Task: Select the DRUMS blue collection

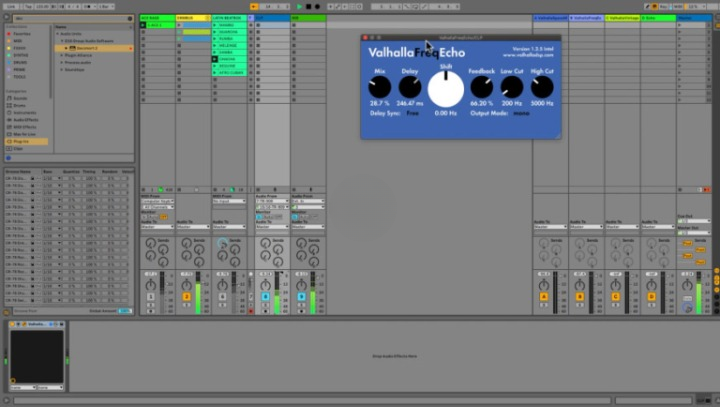Action: pyautogui.click(x=18, y=62)
